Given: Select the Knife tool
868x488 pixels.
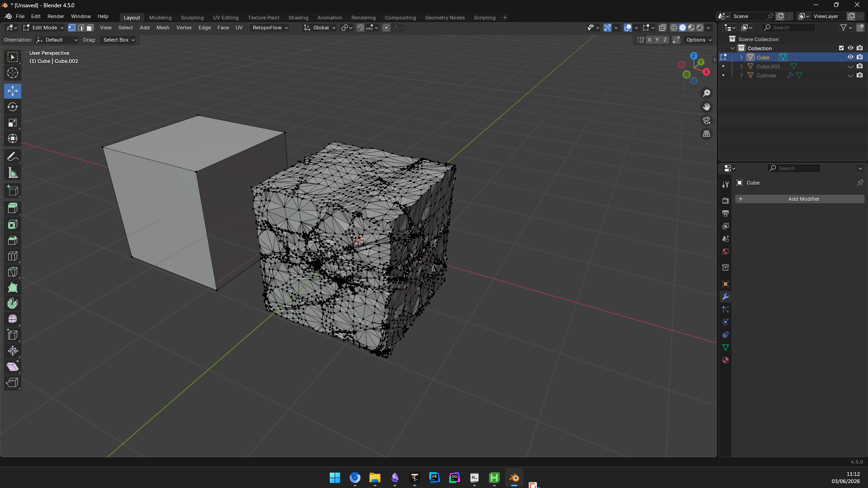Looking at the screenshot, I should [13, 272].
